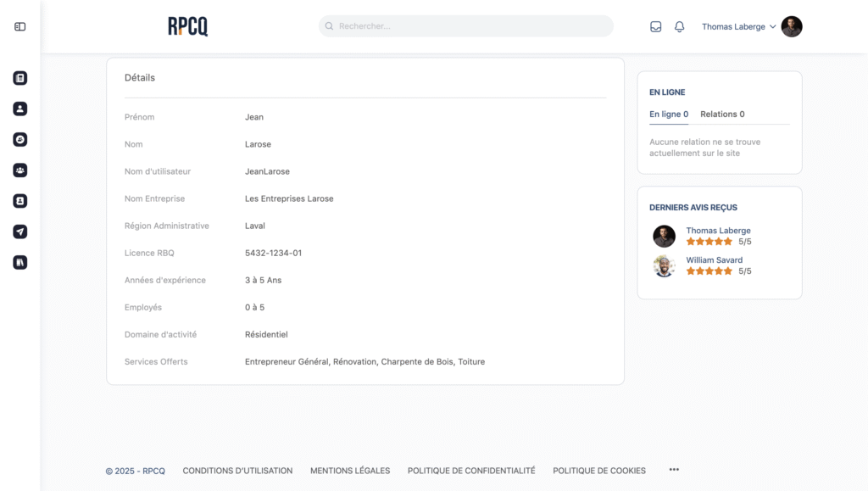Click the RPCQ logo
The width and height of the screenshot is (868, 491).
click(x=186, y=25)
